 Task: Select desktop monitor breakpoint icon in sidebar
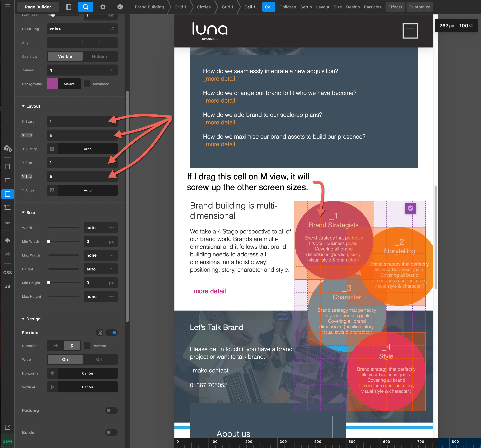[x=8, y=221]
